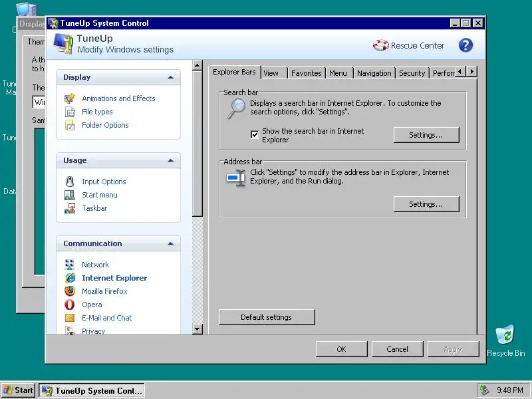Click sidebar scrollbar down arrow
The image size is (532, 399).
198,329
